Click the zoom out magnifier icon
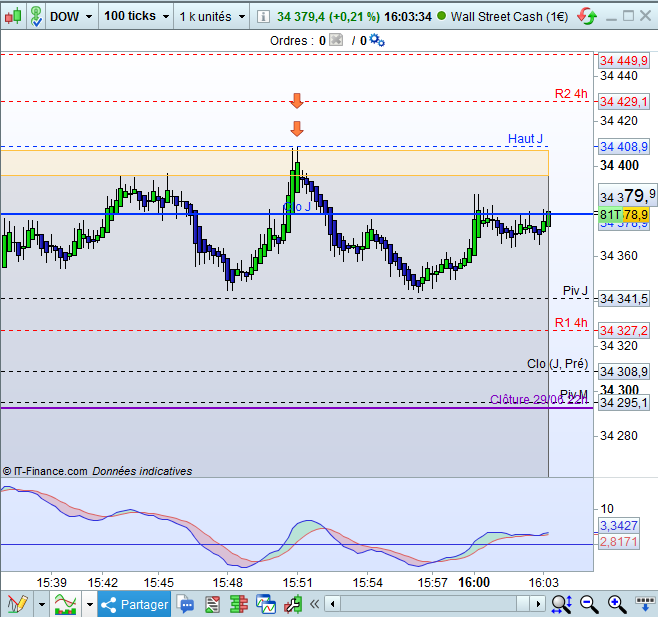The image size is (658, 617). pos(589,604)
